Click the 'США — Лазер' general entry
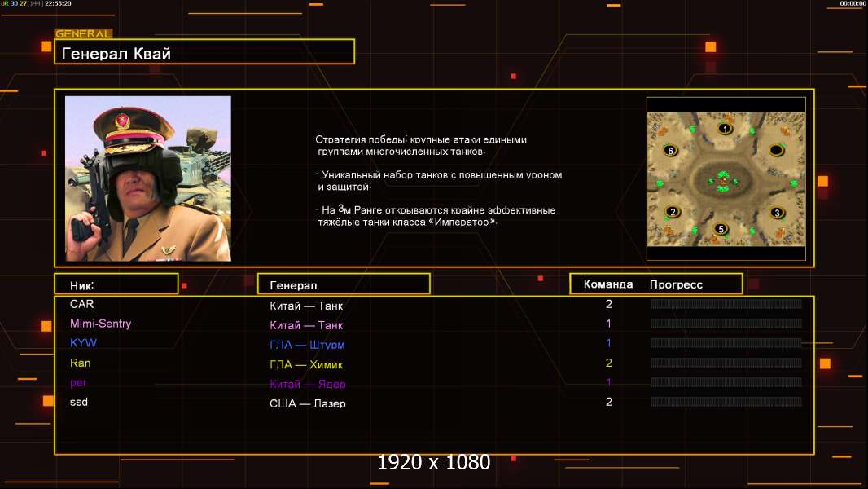The image size is (868, 489). tap(307, 403)
